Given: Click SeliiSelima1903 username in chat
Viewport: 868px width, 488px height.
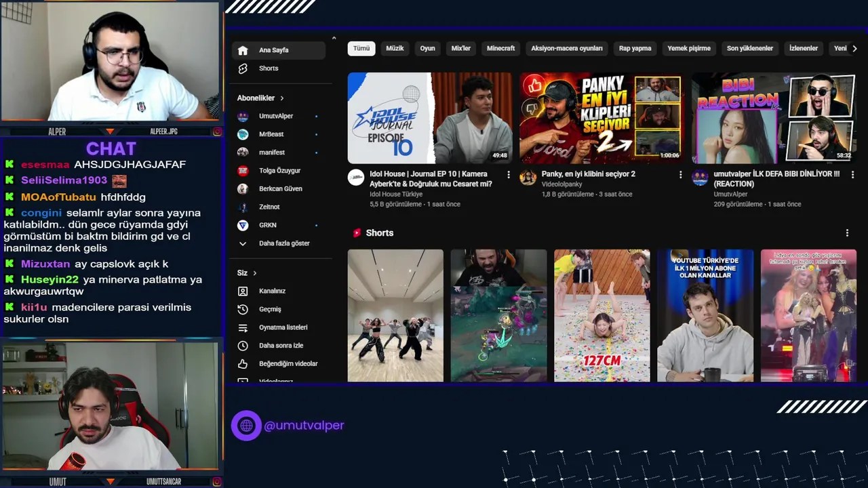Looking at the screenshot, I should coord(64,180).
